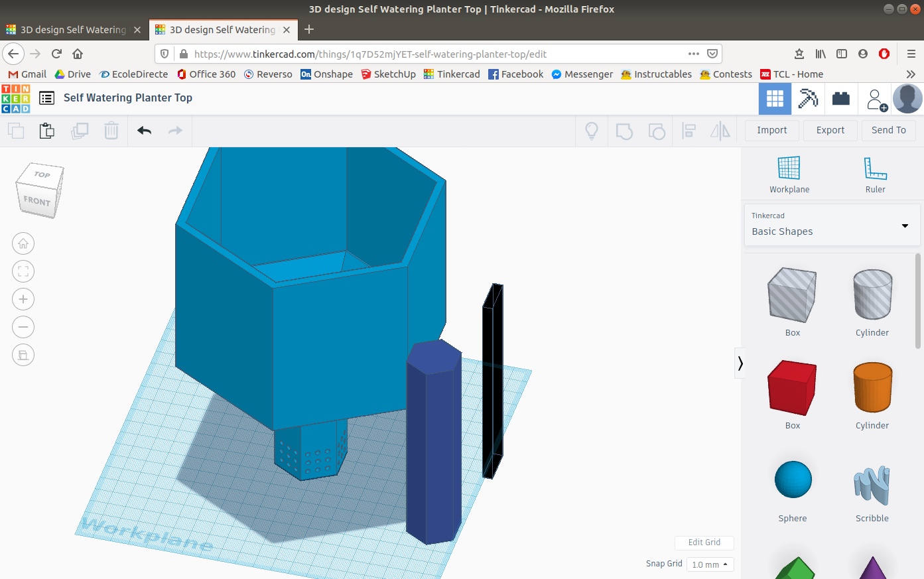This screenshot has width=924, height=579.
Task: Click the design title Self Watering Planter Top
Action: click(x=128, y=97)
